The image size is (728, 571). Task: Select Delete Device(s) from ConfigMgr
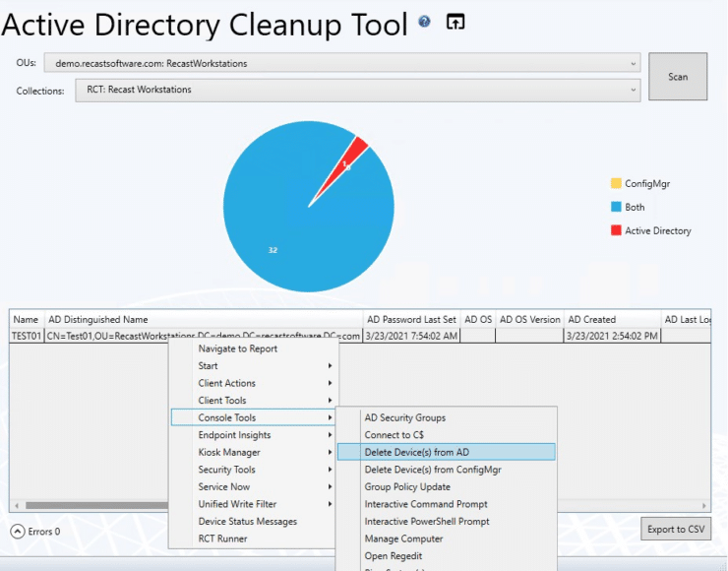447,470
